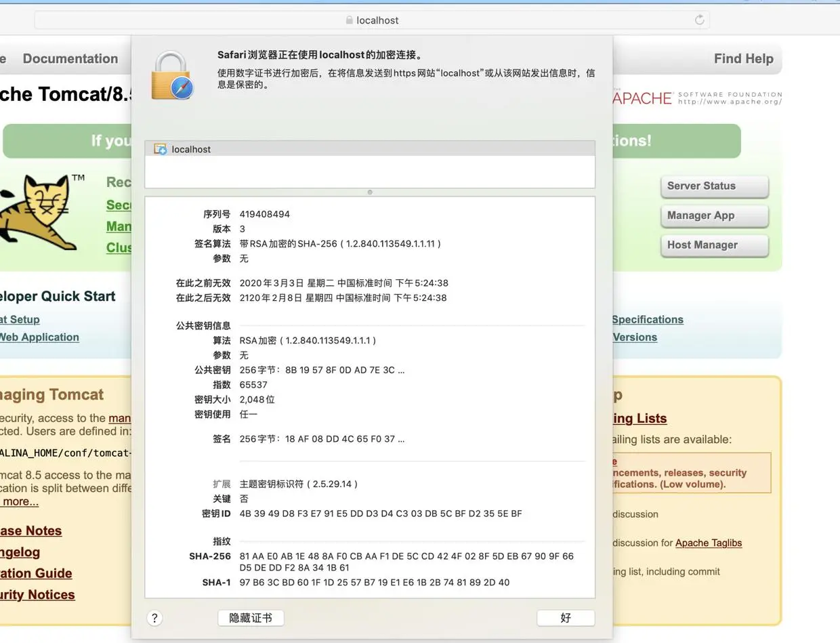Viewport: 840px width, 643px height.
Task: Open the Manager App button
Action: 715,216
